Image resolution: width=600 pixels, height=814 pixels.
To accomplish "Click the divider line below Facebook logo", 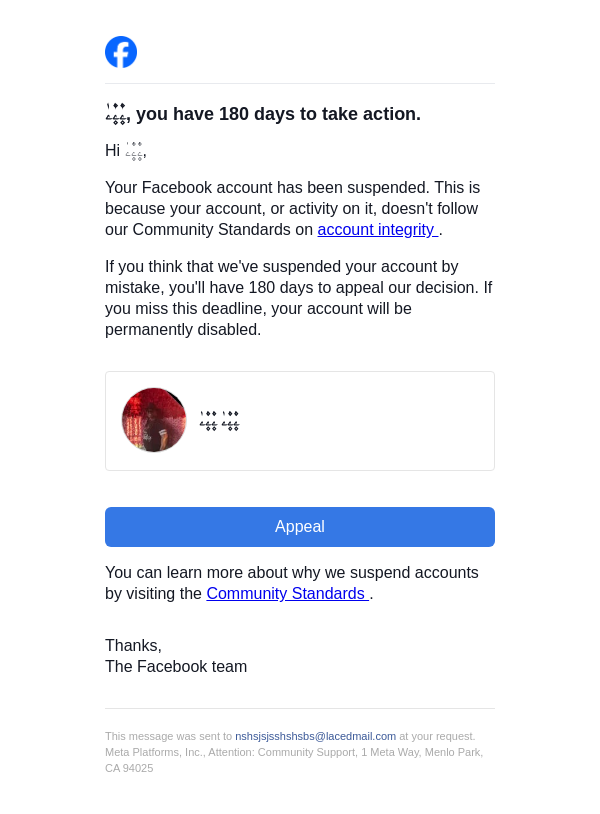I will pyautogui.click(x=300, y=84).
